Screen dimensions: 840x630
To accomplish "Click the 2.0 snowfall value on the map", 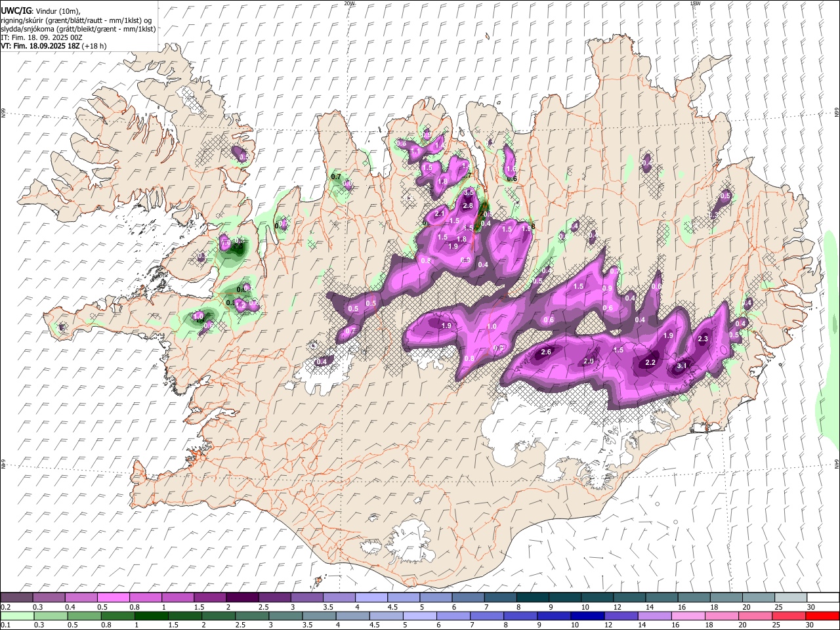I will click(x=589, y=361).
